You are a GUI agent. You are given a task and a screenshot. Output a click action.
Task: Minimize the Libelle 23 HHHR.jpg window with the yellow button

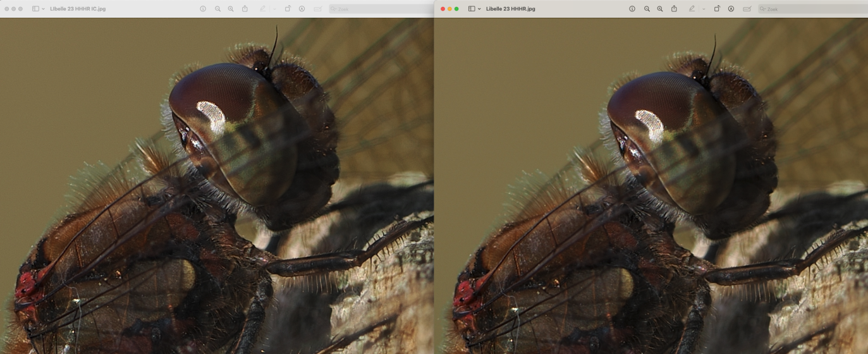click(x=449, y=9)
